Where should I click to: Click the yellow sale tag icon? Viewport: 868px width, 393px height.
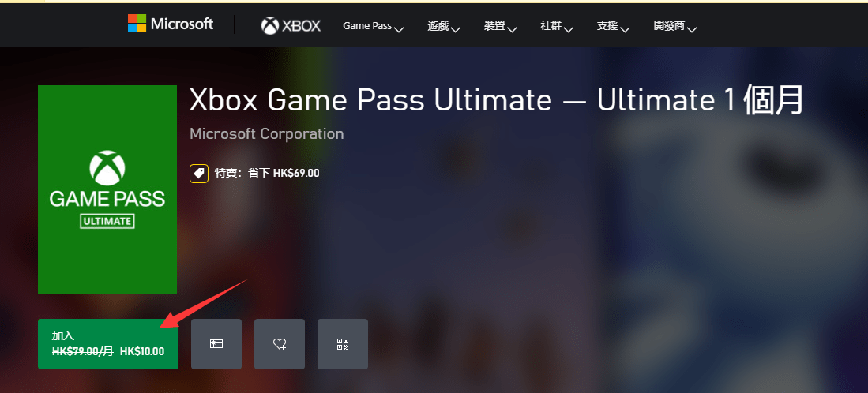(199, 173)
